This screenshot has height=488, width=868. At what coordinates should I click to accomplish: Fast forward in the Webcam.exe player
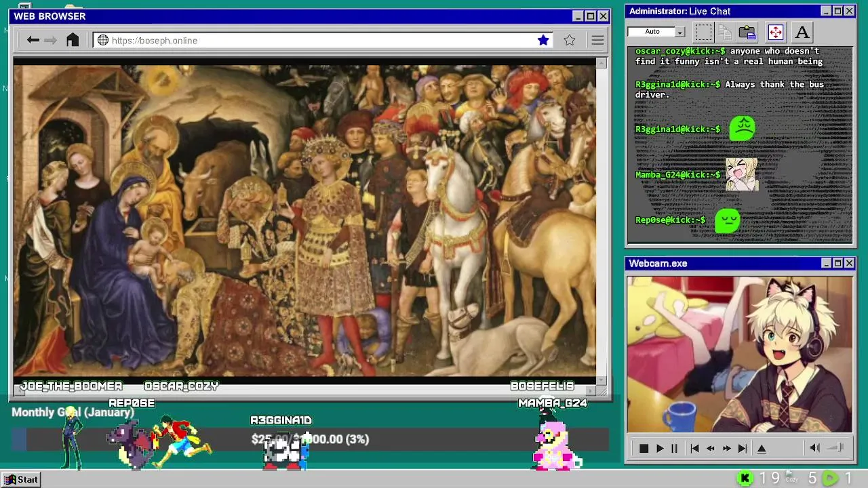726,448
